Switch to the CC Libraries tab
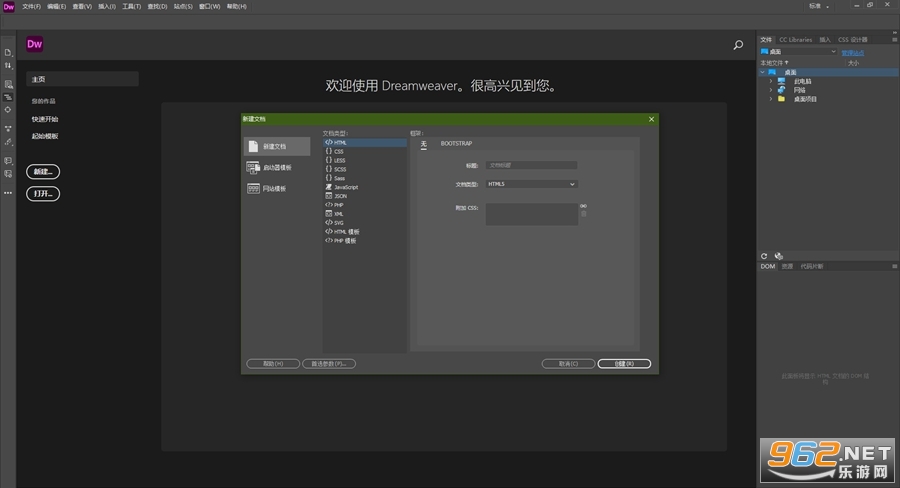The height and width of the screenshot is (488, 900). tap(796, 40)
